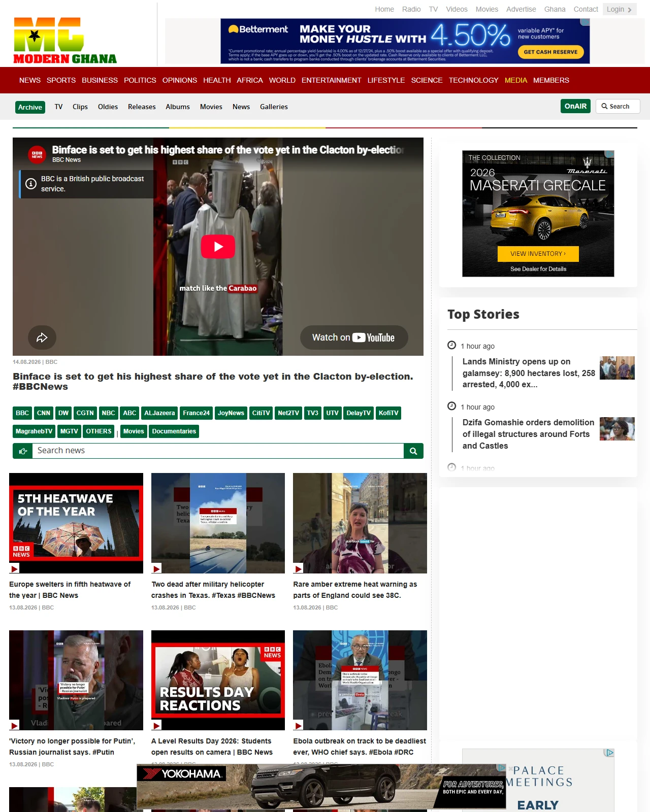Click the Radio link in top bar

point(411,9)
